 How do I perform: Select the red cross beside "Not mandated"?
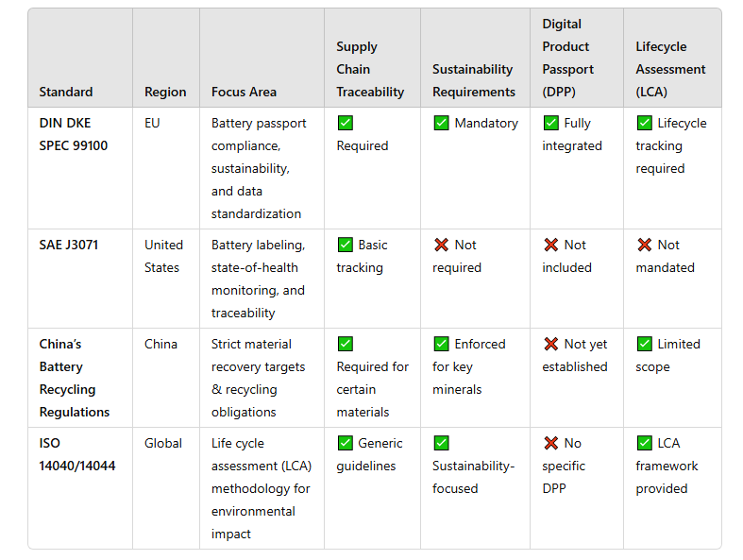click(645, 245)
